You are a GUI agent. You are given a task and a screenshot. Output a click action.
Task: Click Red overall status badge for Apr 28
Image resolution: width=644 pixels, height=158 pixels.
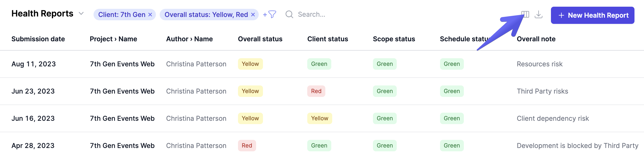coord(247,145)
